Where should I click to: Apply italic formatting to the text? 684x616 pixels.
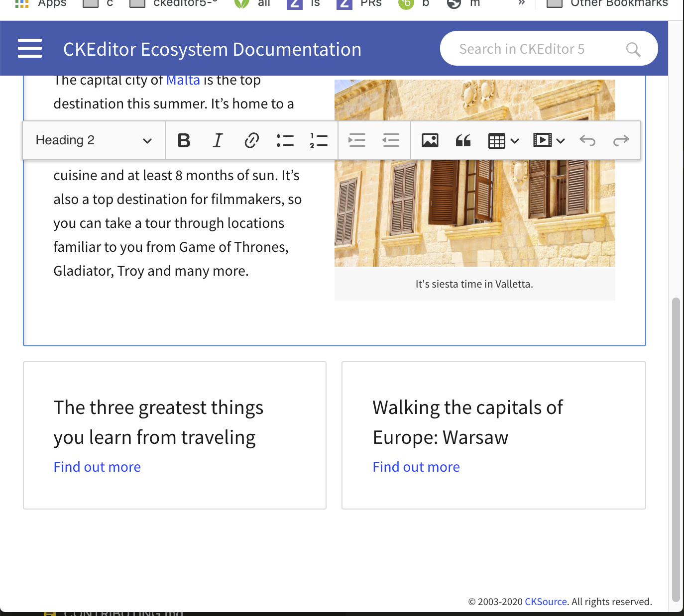click(218, 140)
